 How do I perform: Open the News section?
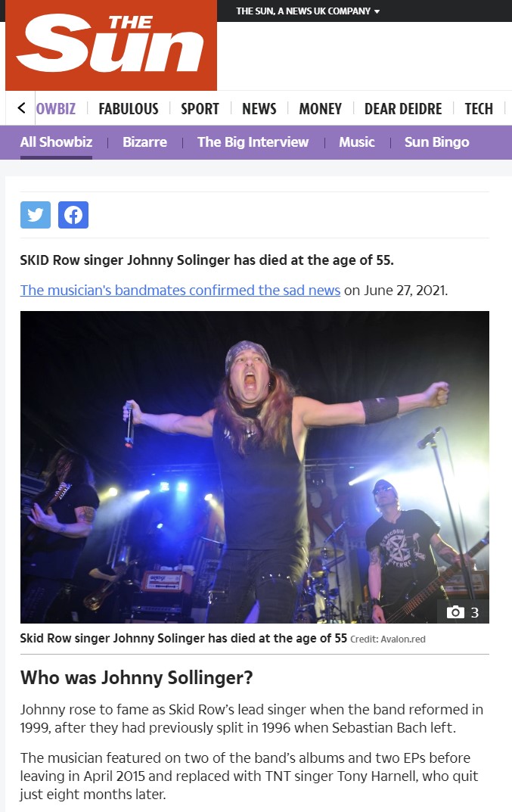259,109
